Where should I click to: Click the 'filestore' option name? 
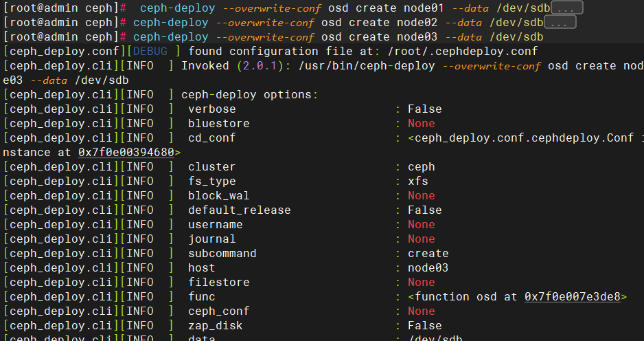pos(219,282)
